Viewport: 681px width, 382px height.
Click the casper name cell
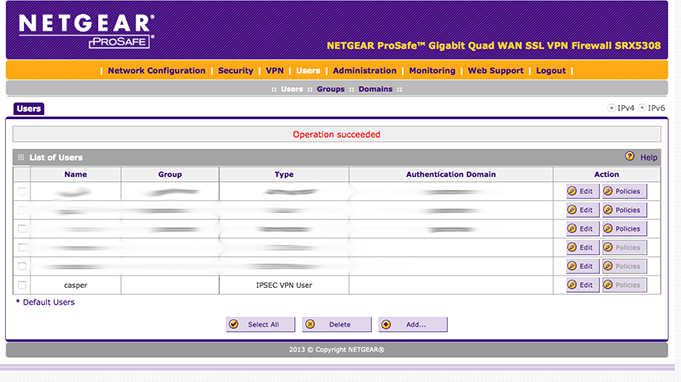[76, 285]
